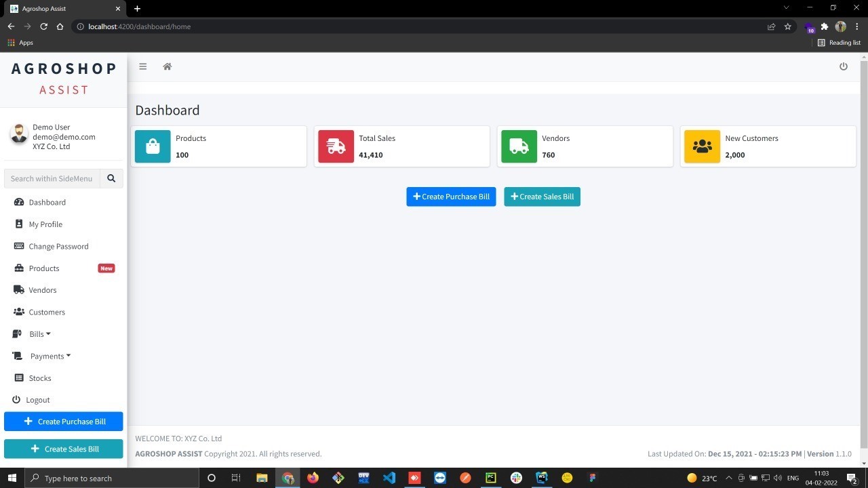Open Visual Studio Code from the taskbar

click(x=389, y=478)
